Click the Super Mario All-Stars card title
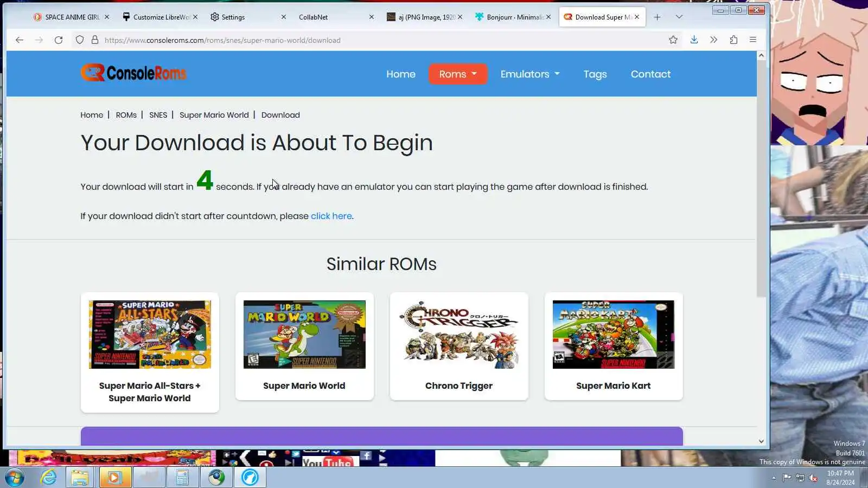This screenshot has height=488, width=868. 150,392
